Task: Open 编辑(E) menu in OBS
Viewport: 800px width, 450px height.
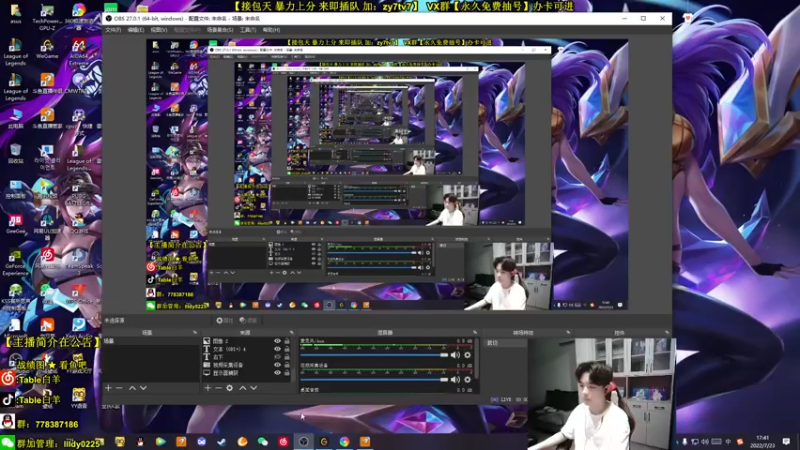Action: [136, 30]
